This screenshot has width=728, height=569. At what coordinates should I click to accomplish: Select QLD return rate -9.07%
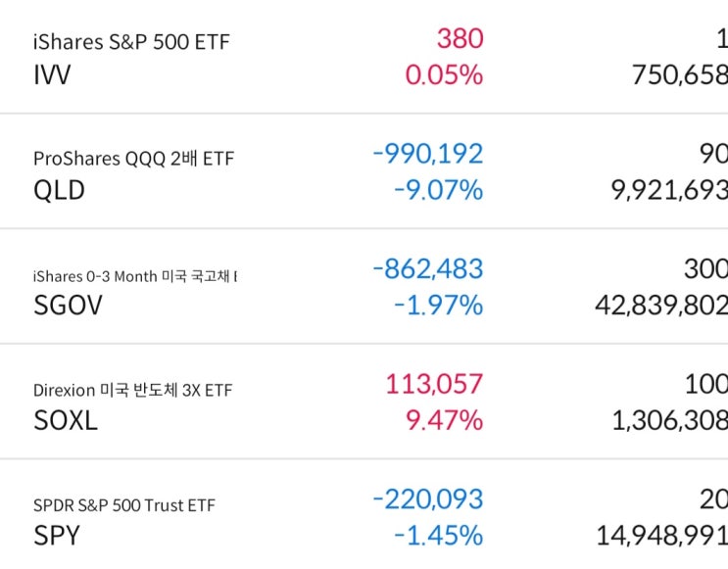point(438,189)
